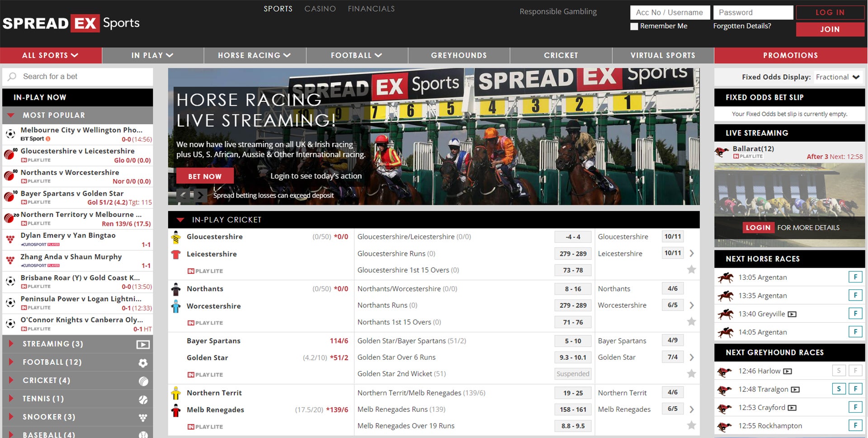The image size is (868, 438).
Task: Click the Acc No / Username field
Action: coord(670,13)
